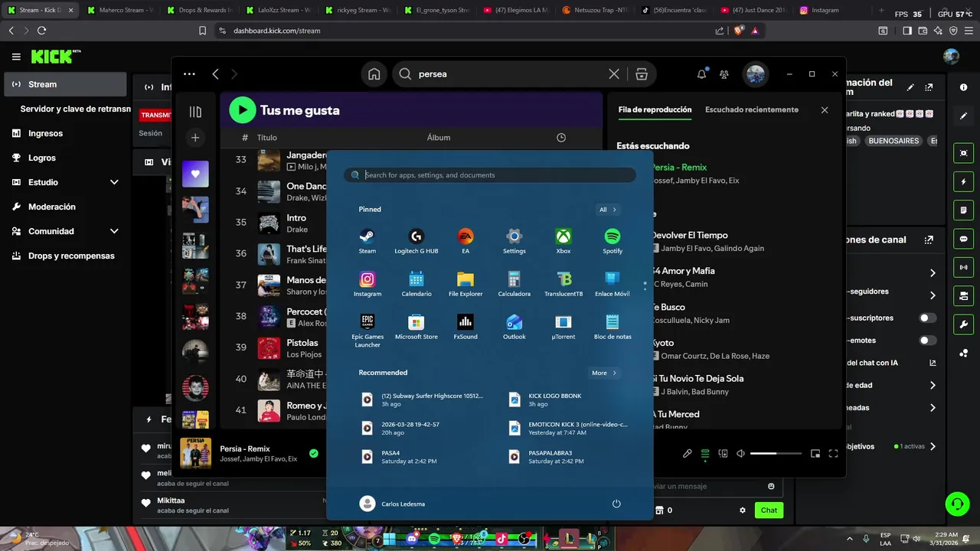
Task: Show More recommended items
Action: (604, 373)
